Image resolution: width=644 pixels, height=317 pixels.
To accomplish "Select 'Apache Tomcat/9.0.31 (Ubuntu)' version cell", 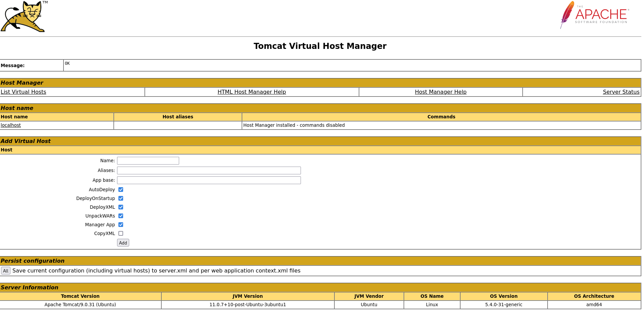I will click(80, 305).
